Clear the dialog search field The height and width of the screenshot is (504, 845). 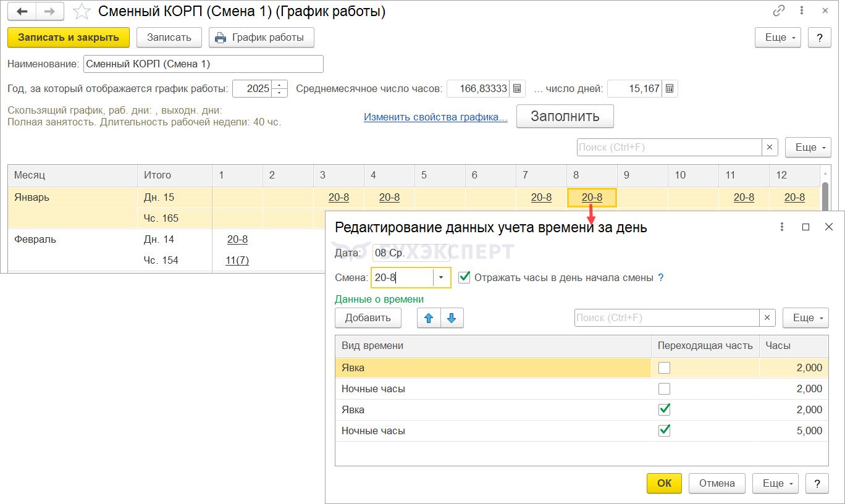click(767, 318)
